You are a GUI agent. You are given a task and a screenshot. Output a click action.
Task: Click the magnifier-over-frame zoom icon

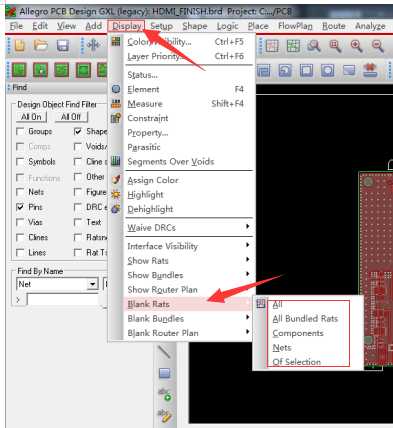tap(314, 46)
